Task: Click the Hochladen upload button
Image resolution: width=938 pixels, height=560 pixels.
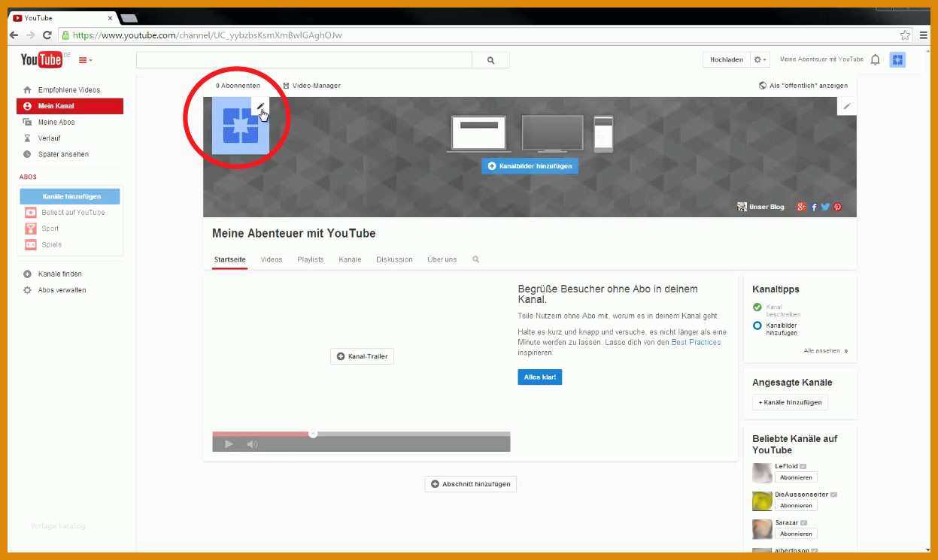Action: tap(727, 59)
